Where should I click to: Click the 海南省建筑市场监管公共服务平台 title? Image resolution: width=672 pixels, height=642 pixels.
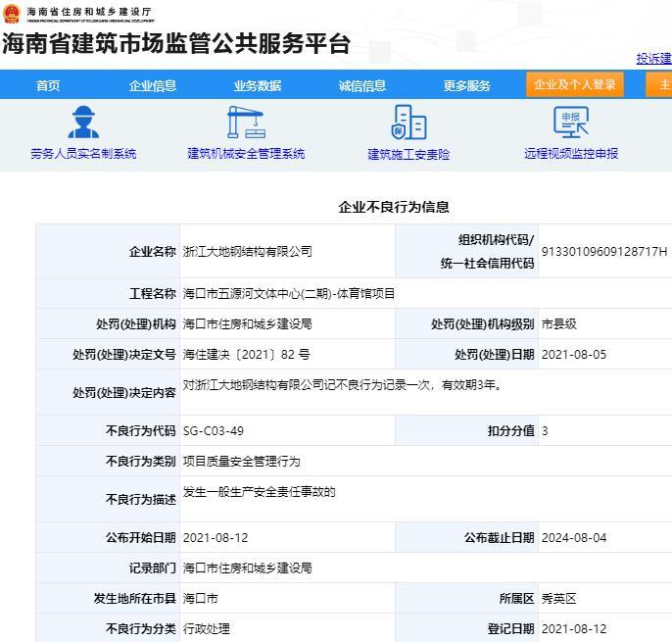[x=176, y=44]
